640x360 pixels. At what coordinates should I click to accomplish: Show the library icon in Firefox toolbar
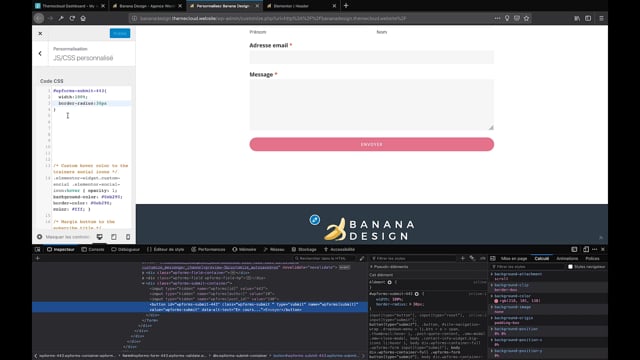[577, 18]
